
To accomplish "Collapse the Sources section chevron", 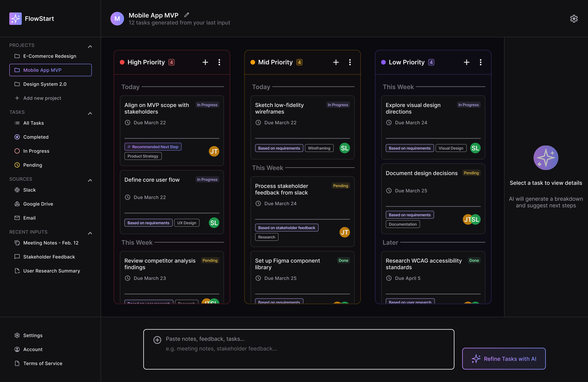I will [90, 180].
